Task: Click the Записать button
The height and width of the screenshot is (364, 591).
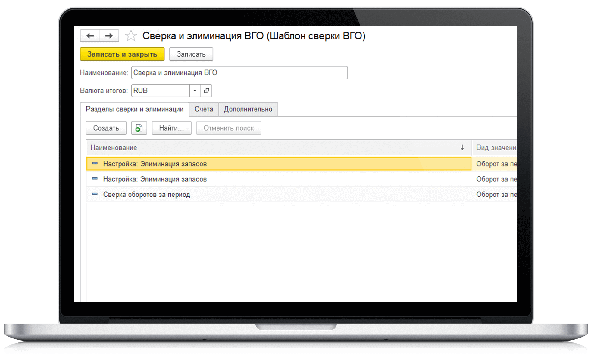Action: pyautogui.click(x=191, y=54)
